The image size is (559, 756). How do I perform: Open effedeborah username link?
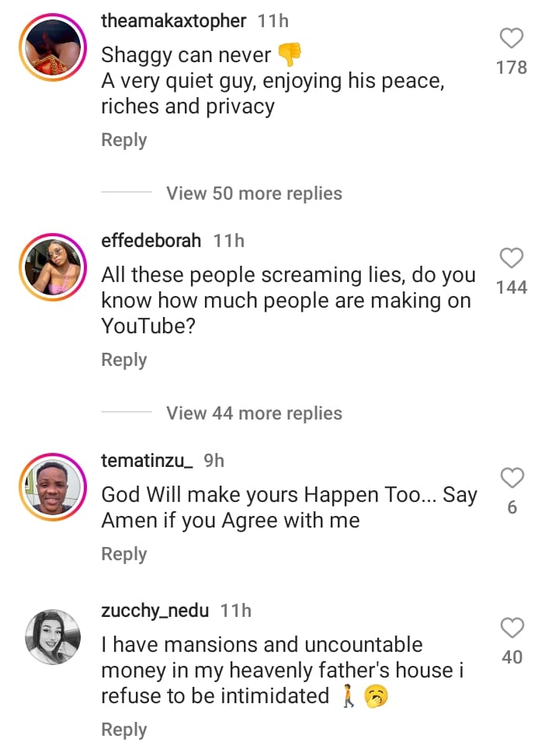click(x=151, y=242)
